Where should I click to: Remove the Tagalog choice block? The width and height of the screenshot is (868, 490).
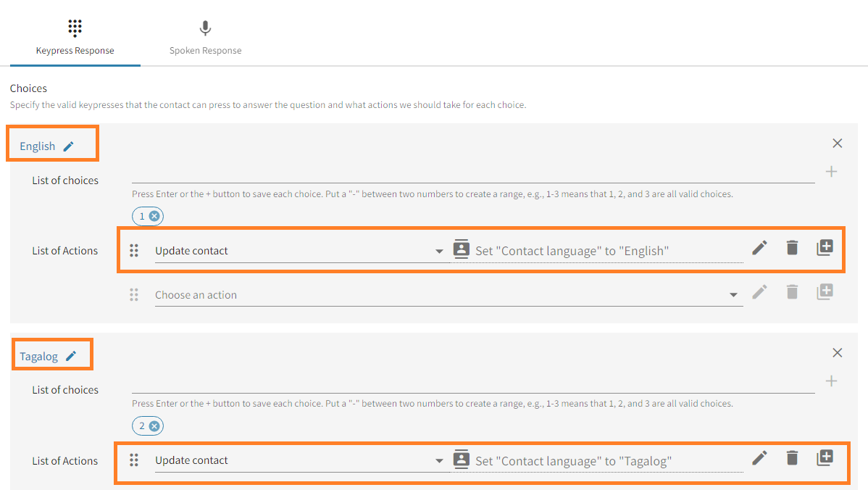[838, 353]
